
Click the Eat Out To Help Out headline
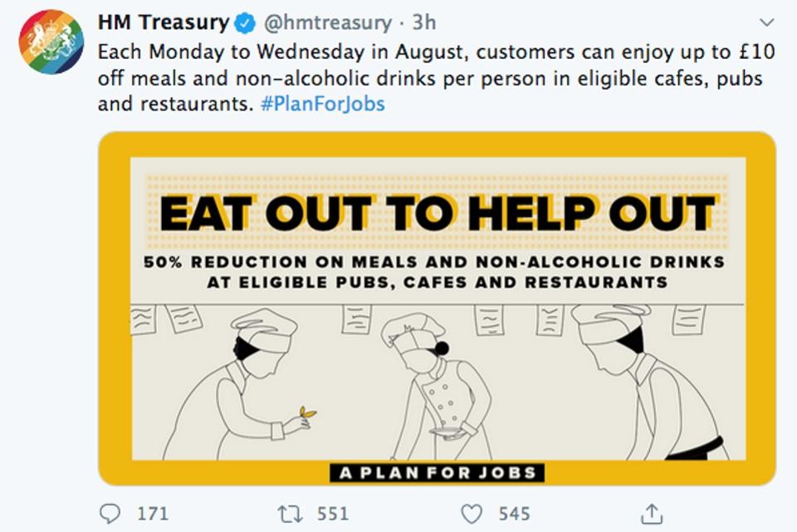point(438,213)
